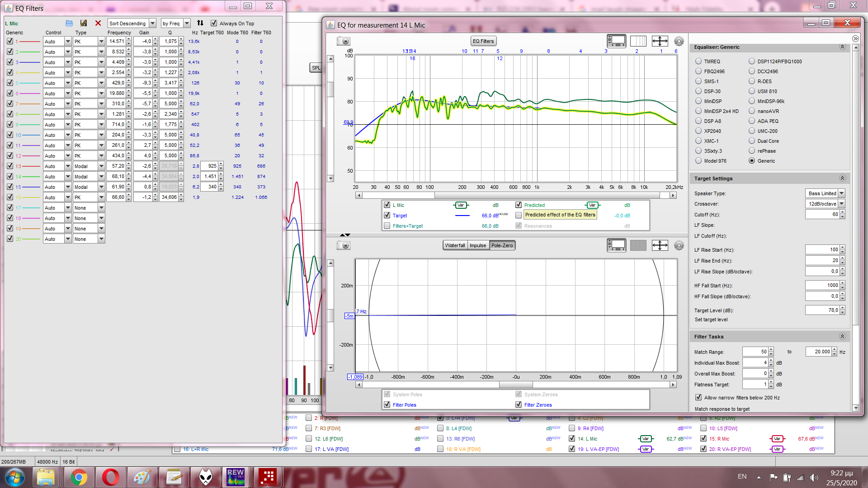Select the MiniDSP 2x4 HD equaliser radio button
This screenshot has height=488, width=868.
coord(698,111)
